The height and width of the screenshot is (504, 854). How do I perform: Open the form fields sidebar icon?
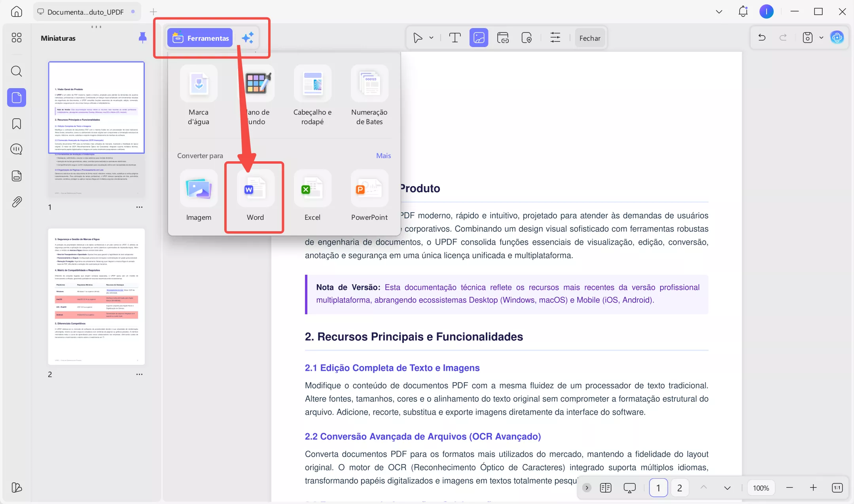tap(17, 176)
